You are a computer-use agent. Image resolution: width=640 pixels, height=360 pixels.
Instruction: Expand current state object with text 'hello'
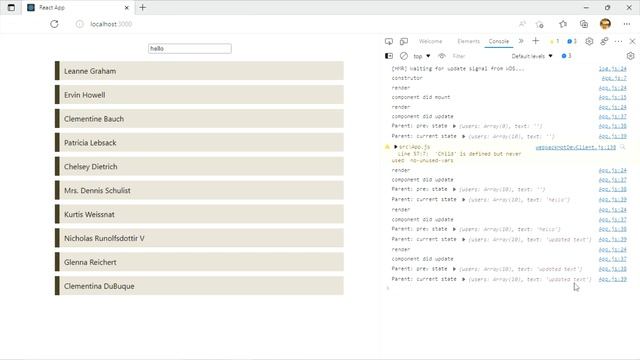click(x=464, y=200)
